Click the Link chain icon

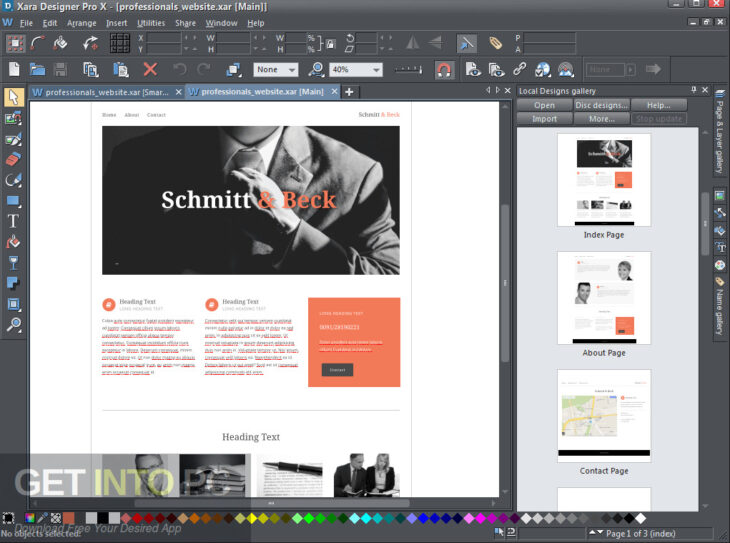[x=519, y=69]
